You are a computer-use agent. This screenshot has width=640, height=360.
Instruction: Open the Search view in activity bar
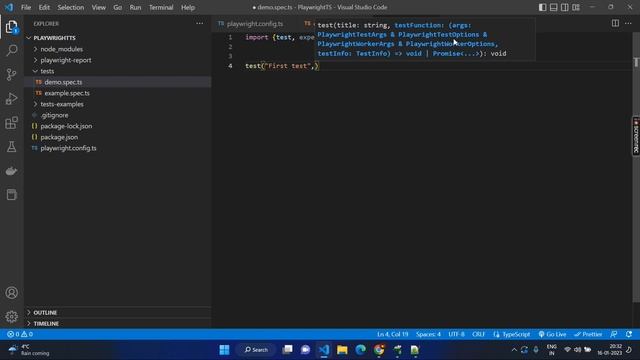pyautogui.click(x=11, y=51)
